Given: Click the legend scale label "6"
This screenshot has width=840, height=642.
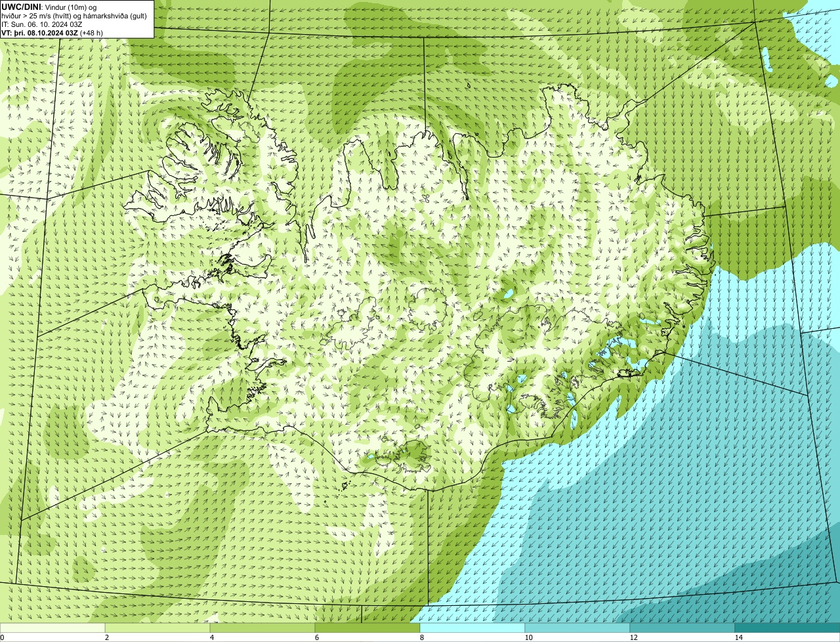Looking at the screenshot, I should (316, 637).
